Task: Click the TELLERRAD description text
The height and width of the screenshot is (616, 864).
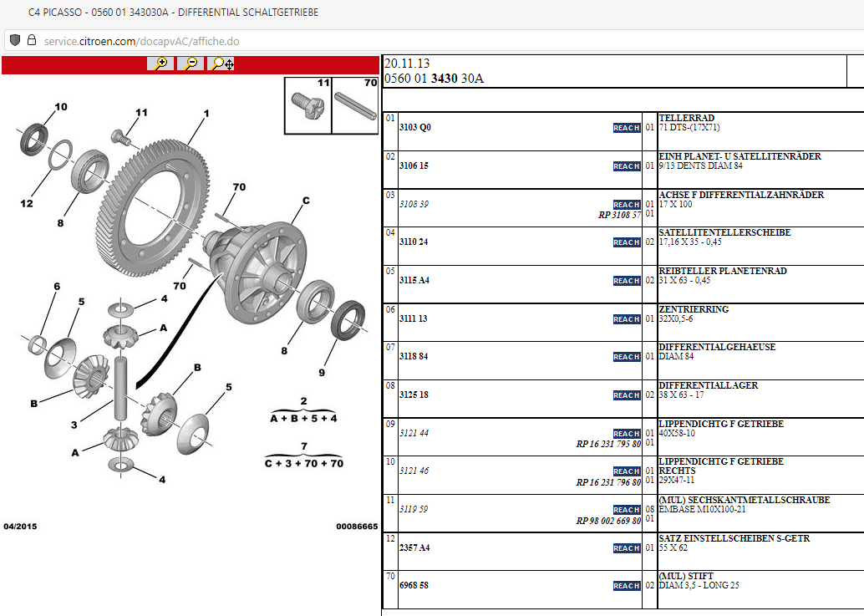Action: pos(687,118)
